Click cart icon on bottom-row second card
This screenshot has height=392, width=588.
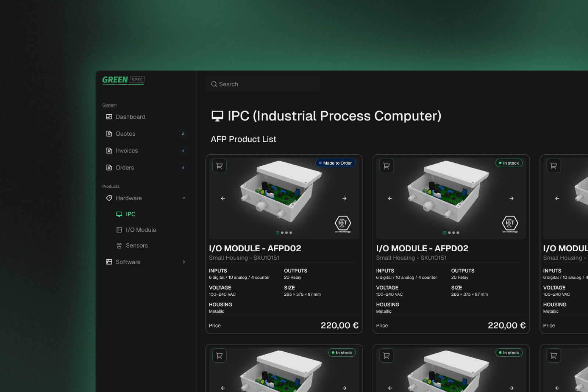click(387, 356)
